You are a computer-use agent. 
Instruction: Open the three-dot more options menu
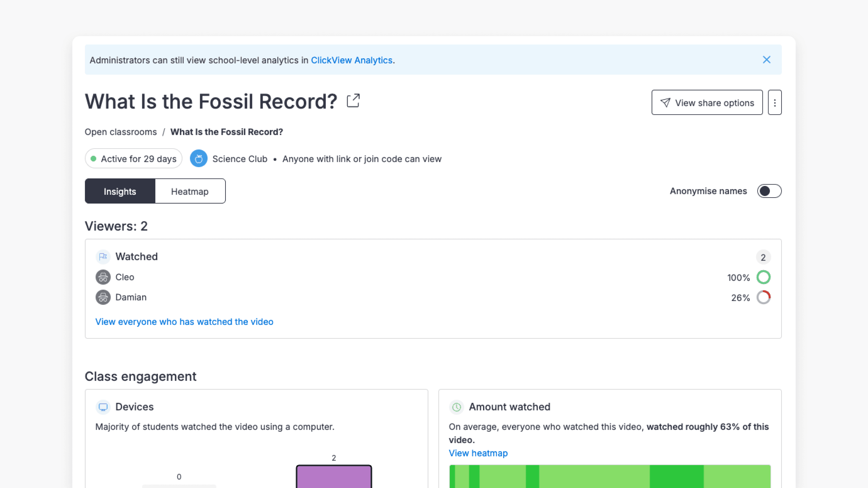[775, 102]
